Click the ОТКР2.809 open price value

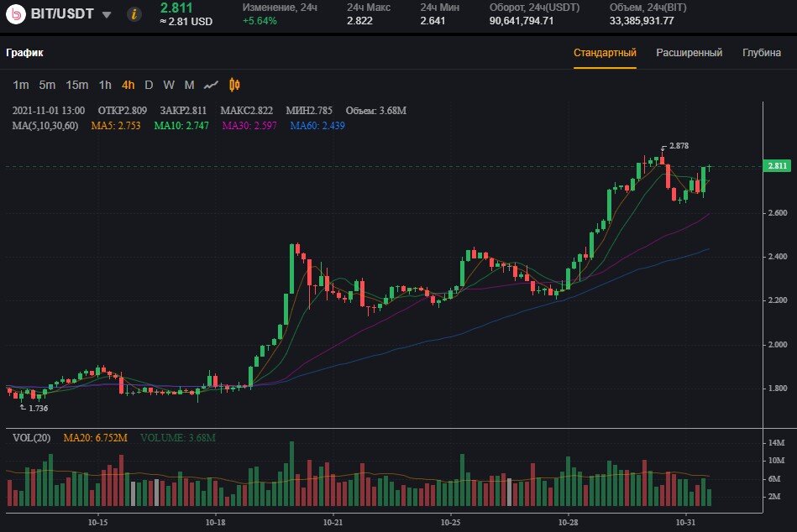[x=123, y=110]
